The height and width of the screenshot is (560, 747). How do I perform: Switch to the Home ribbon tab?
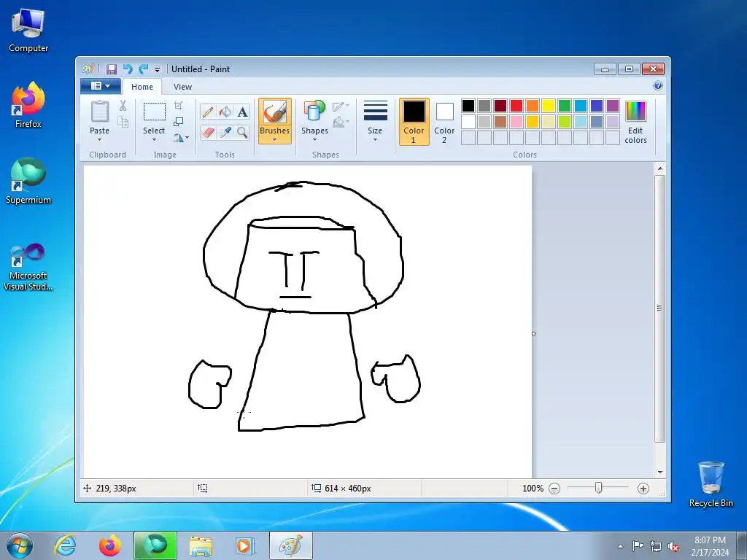(142, 87)
